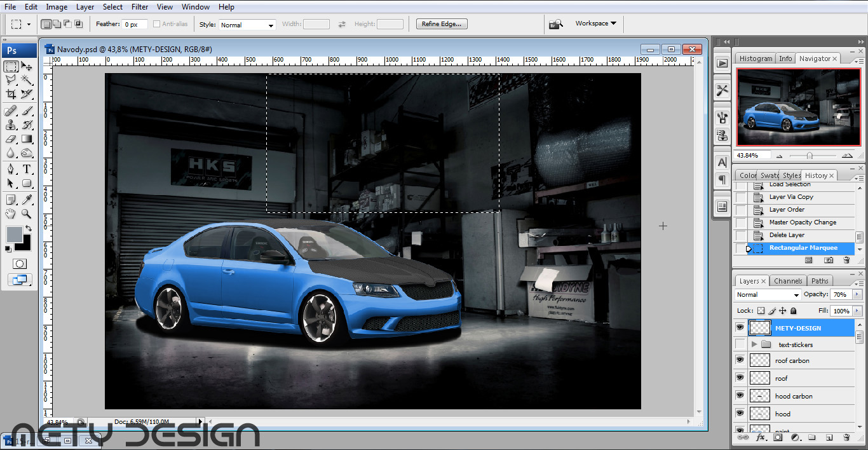Choose the Blur tool
The height and width of the screenshot is (450, 868).
pos(11,153)
